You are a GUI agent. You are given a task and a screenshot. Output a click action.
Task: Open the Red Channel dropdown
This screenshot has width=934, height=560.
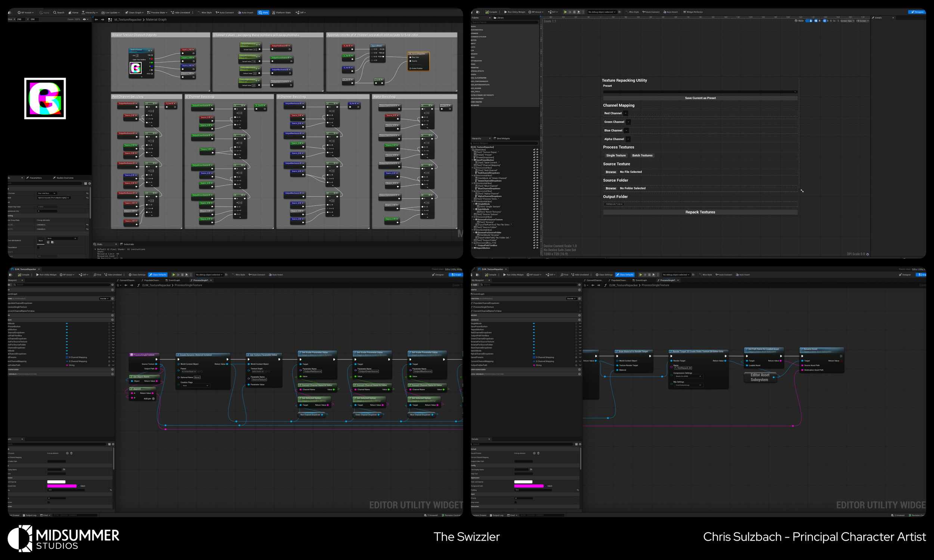pyautogui.click(x=625, y=113)
